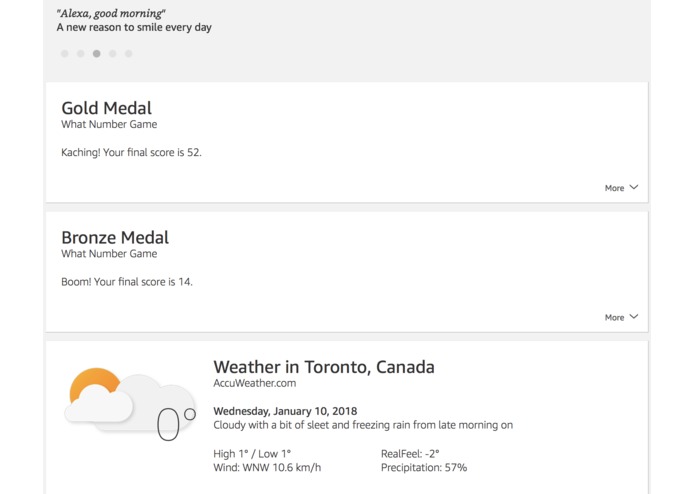Select the "Alexa, good morning" banner text

pos(111,13)
